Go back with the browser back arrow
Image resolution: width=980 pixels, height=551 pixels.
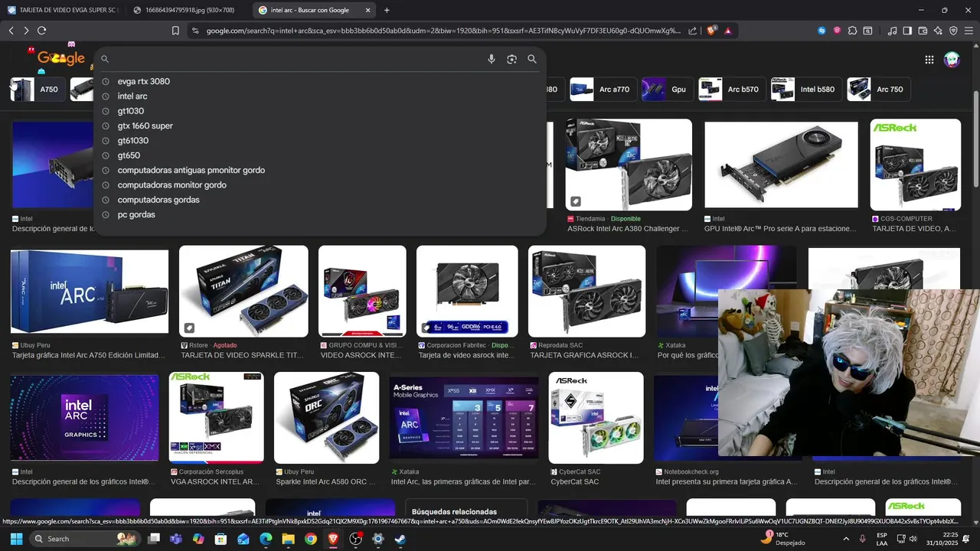[11, 31]
